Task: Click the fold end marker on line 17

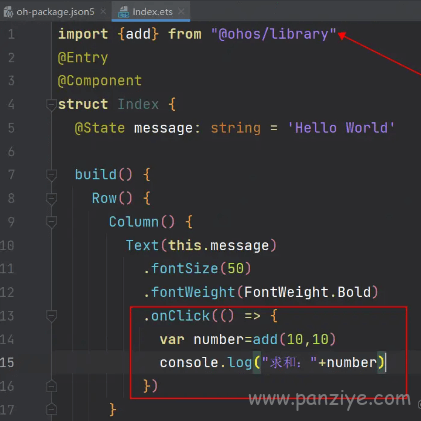Action: click(x=51, y=409)
